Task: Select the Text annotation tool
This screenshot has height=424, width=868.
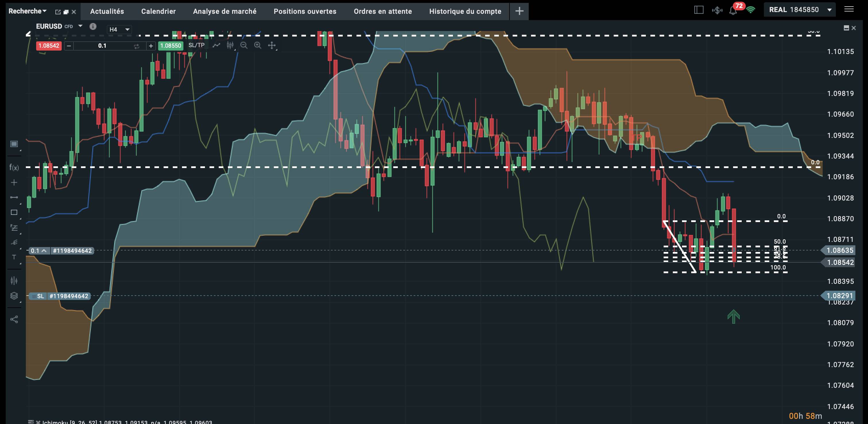Action: 14,257
